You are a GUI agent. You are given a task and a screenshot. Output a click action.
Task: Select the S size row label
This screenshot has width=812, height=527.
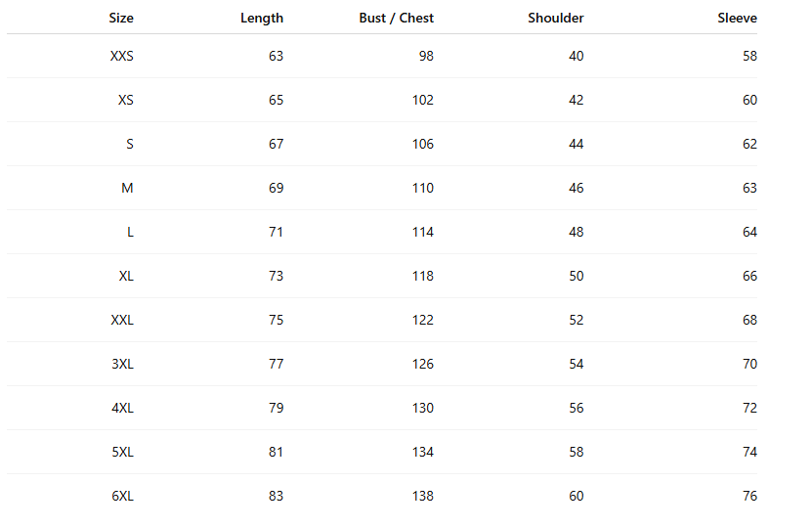[x=130, y=144]
